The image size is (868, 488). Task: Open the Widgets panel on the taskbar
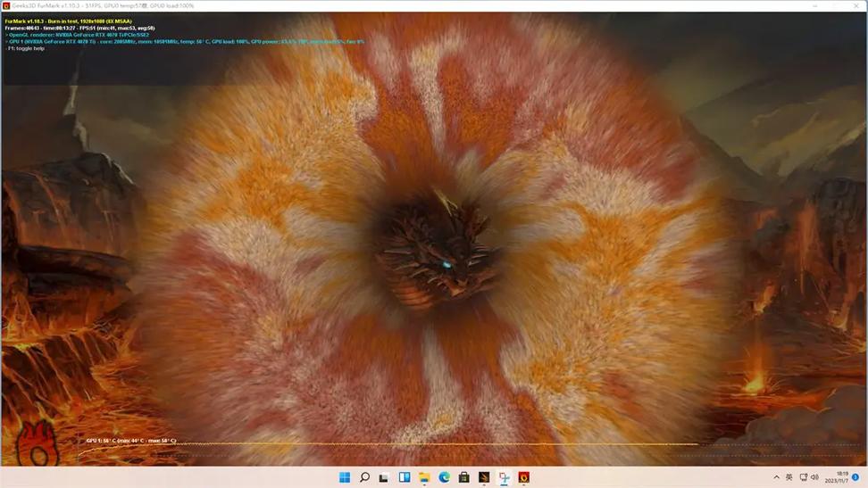click(405, 477)
